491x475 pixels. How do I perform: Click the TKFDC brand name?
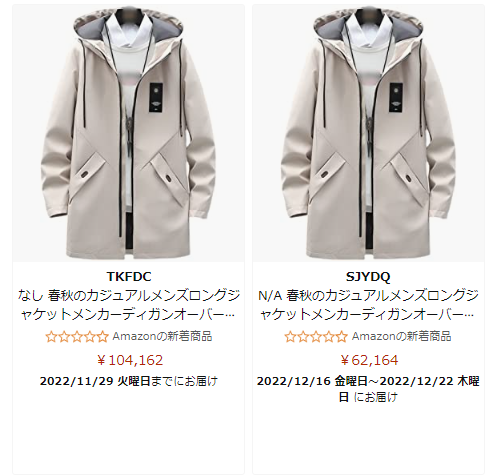129,277
